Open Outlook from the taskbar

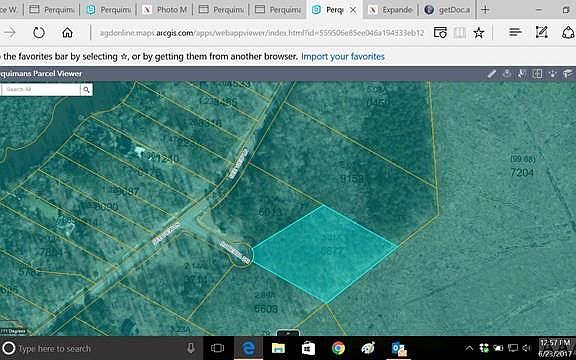point(399,348)
